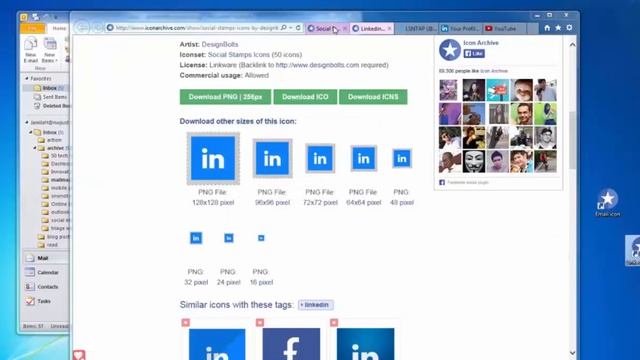Collapse the mail account tree in Outlook

point(27,122)
